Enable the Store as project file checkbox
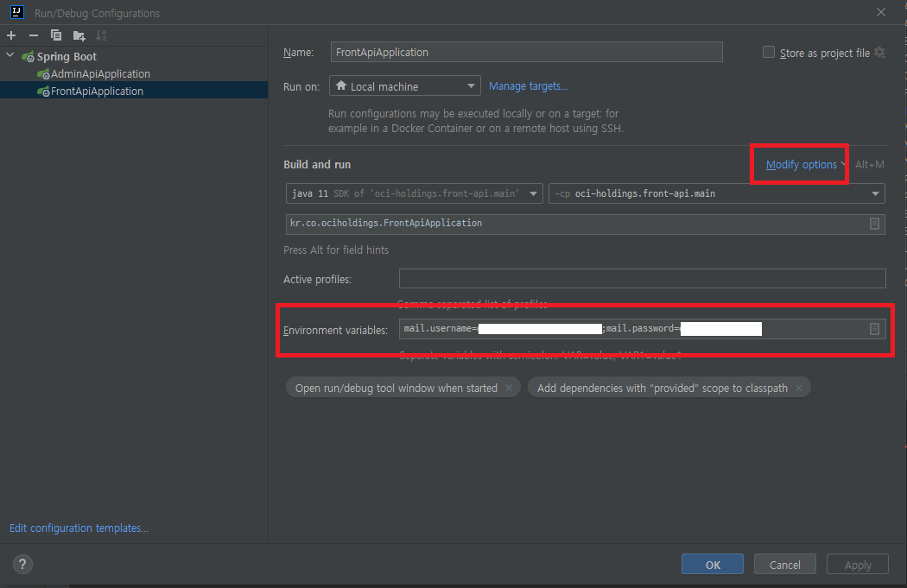This screenshot has height=588, width=907. (x=769, y=53)
